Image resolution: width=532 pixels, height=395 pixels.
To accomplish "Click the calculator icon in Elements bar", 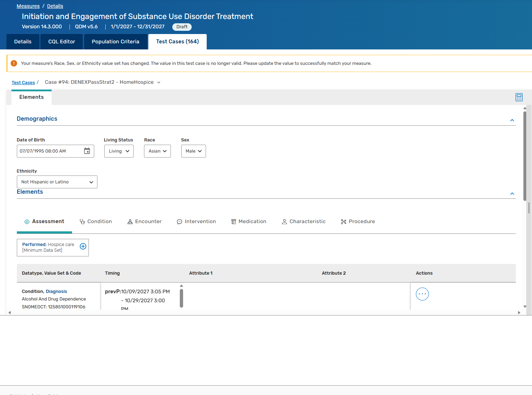I will click(519, 97).
